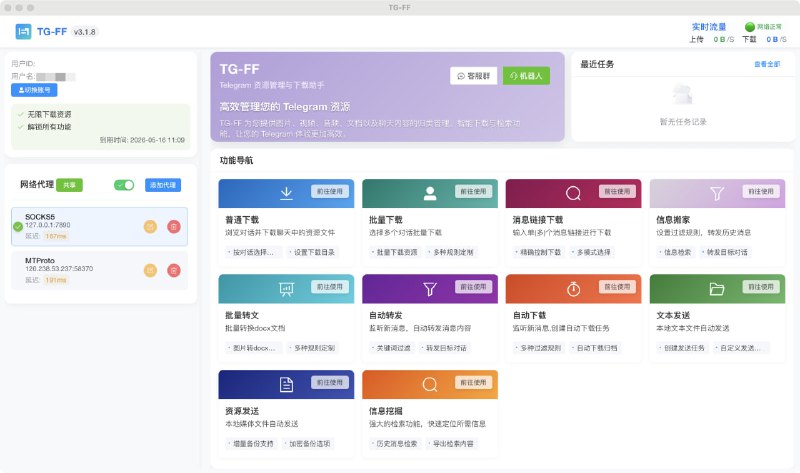
Task: Click 前往使用 on 信息搬家 card
Action: pyautogui.click(x=761, y=191)
